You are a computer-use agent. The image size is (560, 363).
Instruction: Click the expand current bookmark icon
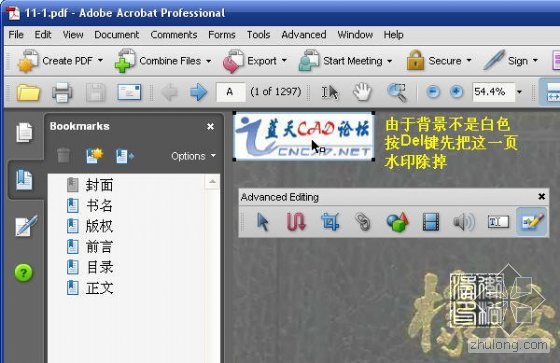point(125,156)
